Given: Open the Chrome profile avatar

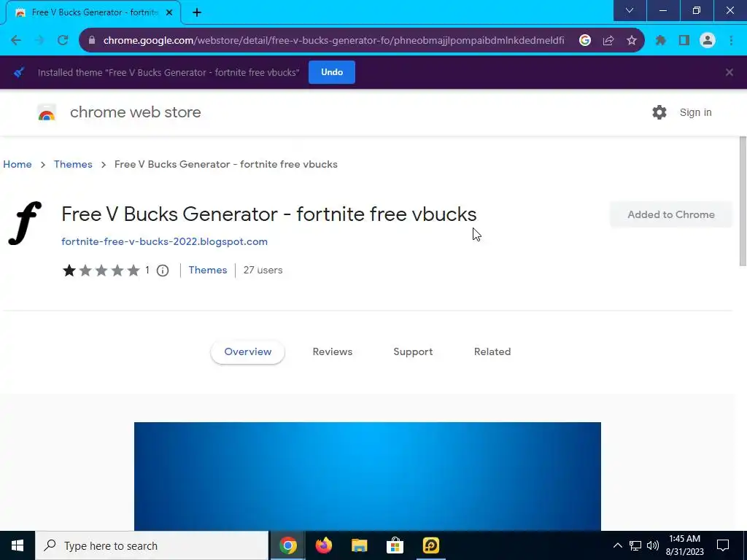Looking at the screenshot, I should (708, 41).
